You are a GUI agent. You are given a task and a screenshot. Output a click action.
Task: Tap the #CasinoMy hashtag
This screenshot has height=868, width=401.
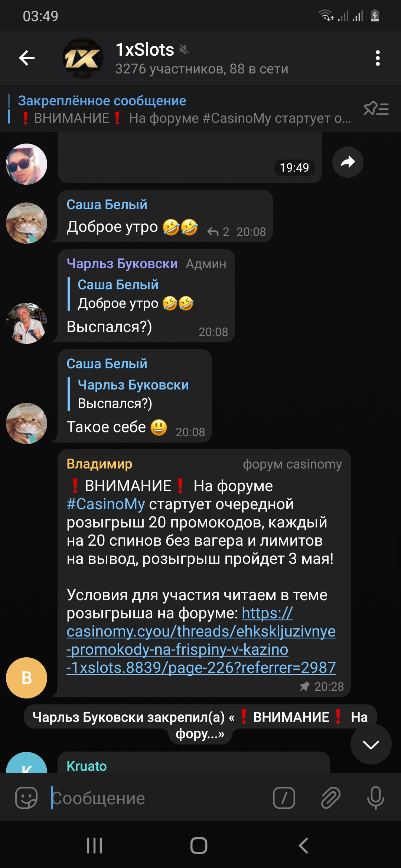(105, 504)
